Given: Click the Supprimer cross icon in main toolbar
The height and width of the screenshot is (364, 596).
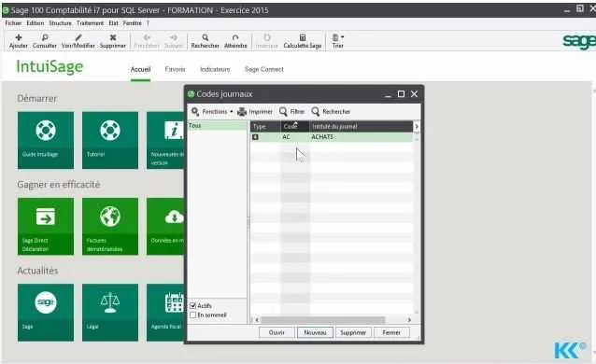Looking at the screenshot, I should 112,37.
